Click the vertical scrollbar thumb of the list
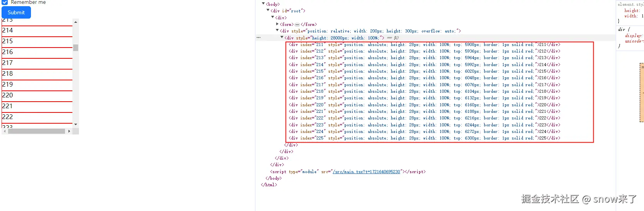The height and width of the screenshot is (211, 644). coord(75,48)
